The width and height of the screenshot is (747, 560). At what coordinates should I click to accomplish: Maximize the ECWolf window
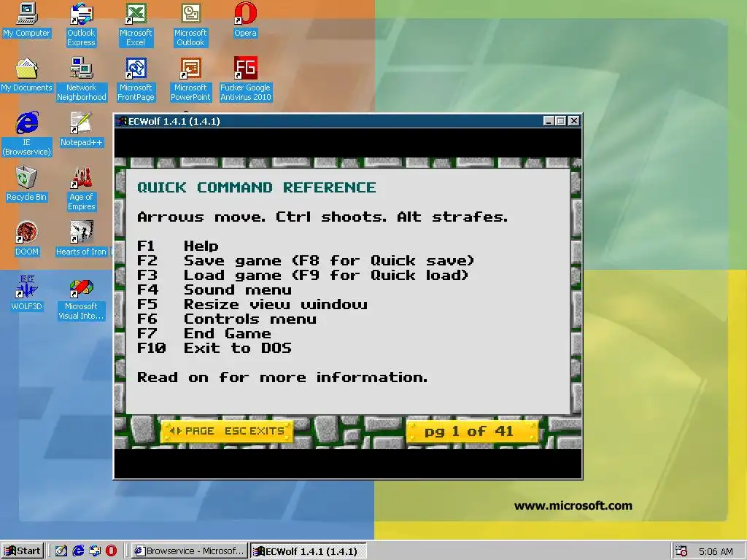pyautogui.click(x=561, y=121)
